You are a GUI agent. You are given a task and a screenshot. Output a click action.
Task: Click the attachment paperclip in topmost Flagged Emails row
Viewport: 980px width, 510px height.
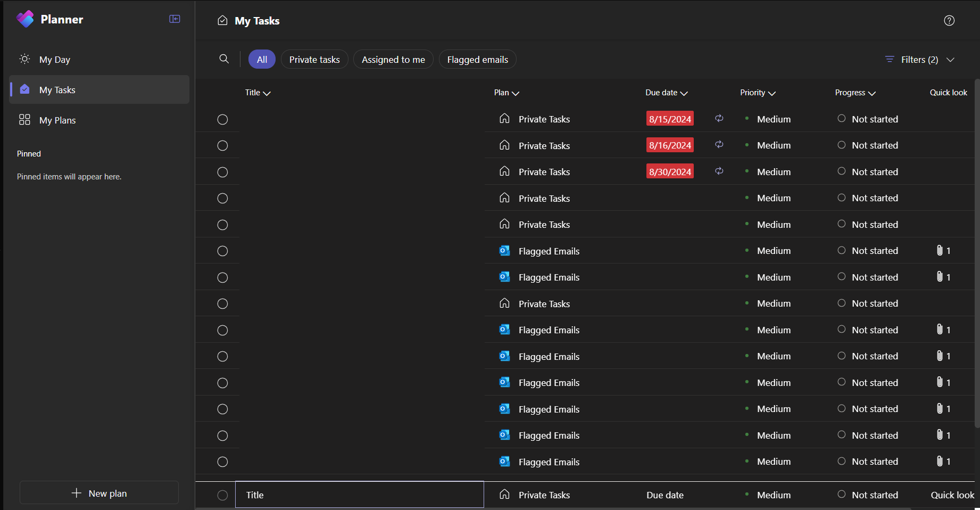click(x=940, y=251)
